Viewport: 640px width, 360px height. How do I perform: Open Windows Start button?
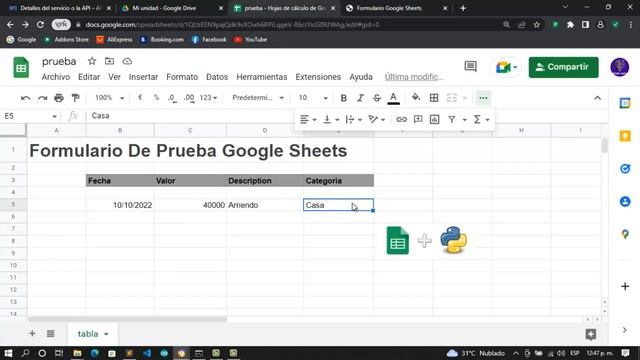8,353
